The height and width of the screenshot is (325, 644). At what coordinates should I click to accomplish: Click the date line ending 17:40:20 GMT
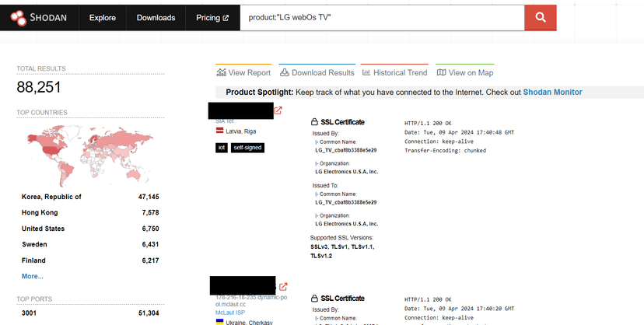point(459,309)
